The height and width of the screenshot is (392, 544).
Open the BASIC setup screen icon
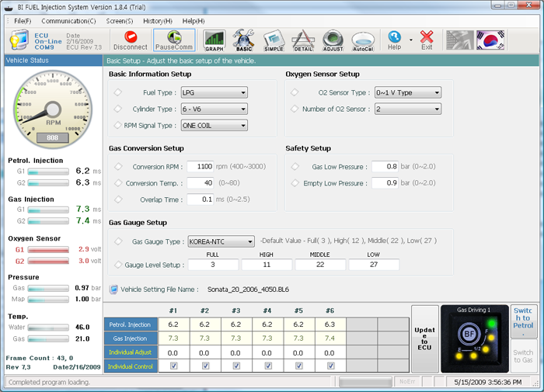coord(244,40)
